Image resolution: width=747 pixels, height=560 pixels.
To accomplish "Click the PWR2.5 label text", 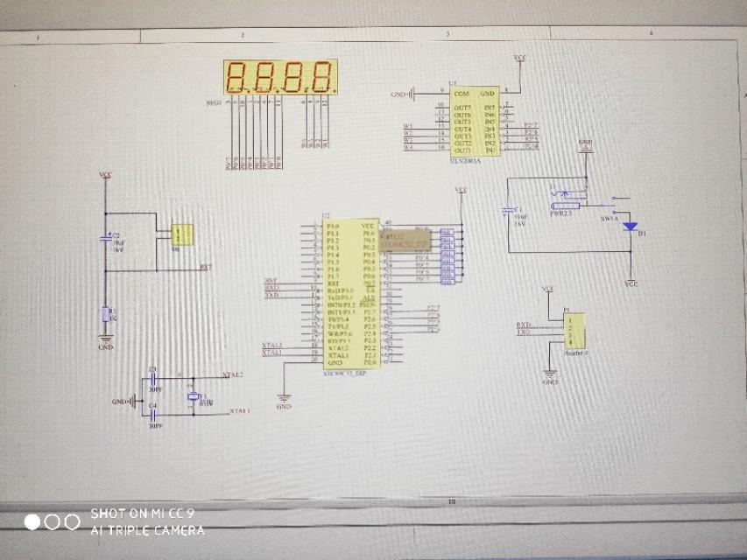I will pyautogui.click(x=560, y=213).
